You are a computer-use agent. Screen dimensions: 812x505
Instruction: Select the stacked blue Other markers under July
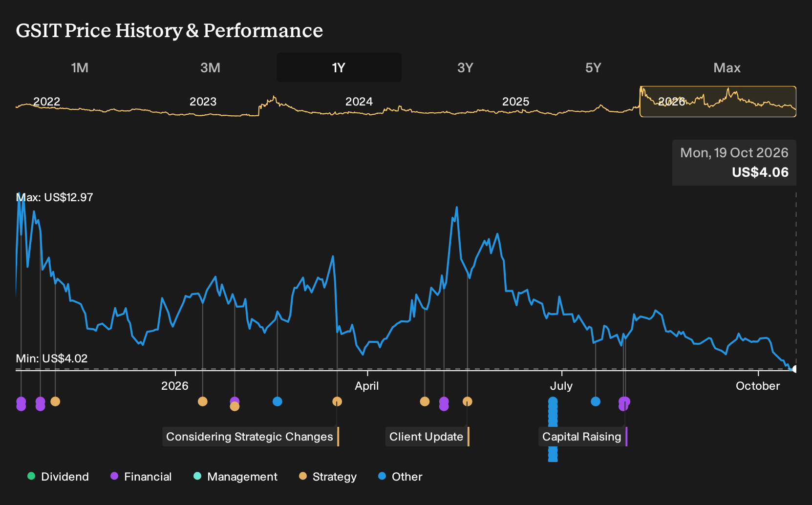553,429
